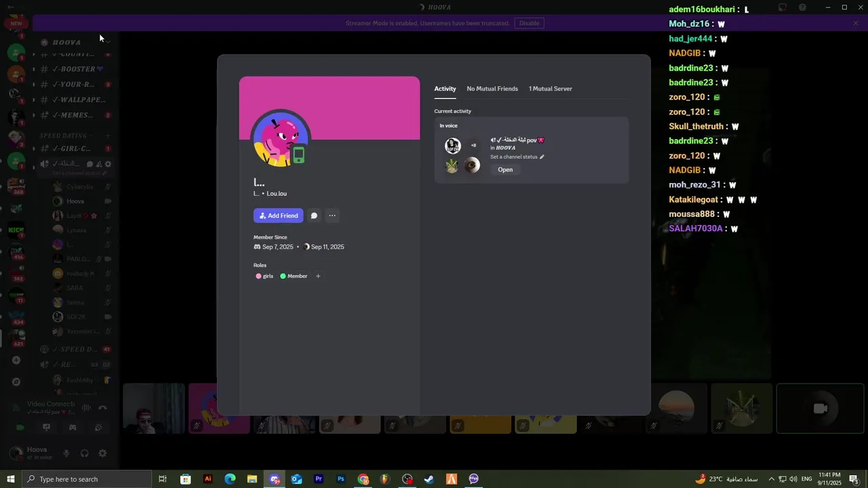Open Outlook from taskbar
The height and width of the screenshot is (488, 868).
pos(296,479)
